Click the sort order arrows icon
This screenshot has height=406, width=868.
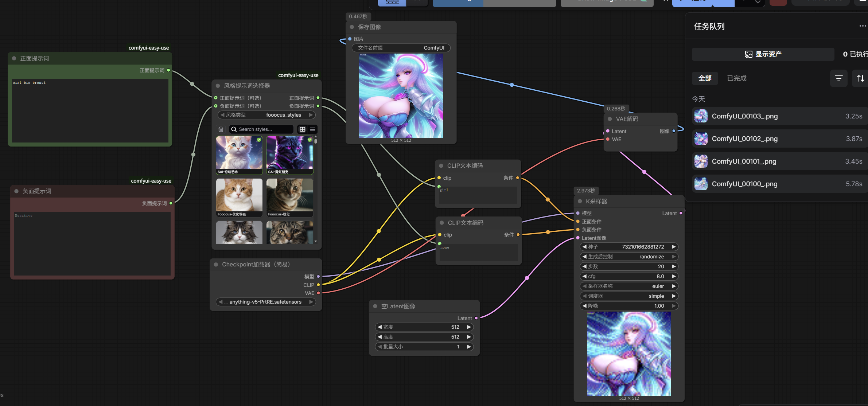click(860, 78)
